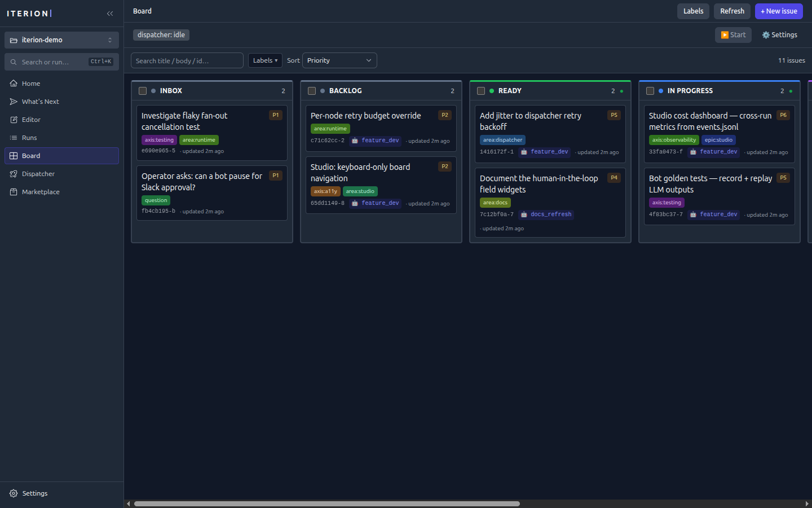This screenshot has height=508, width=812.
Task: Click the sidebar Settings gear icon
Action: point(14,493)
